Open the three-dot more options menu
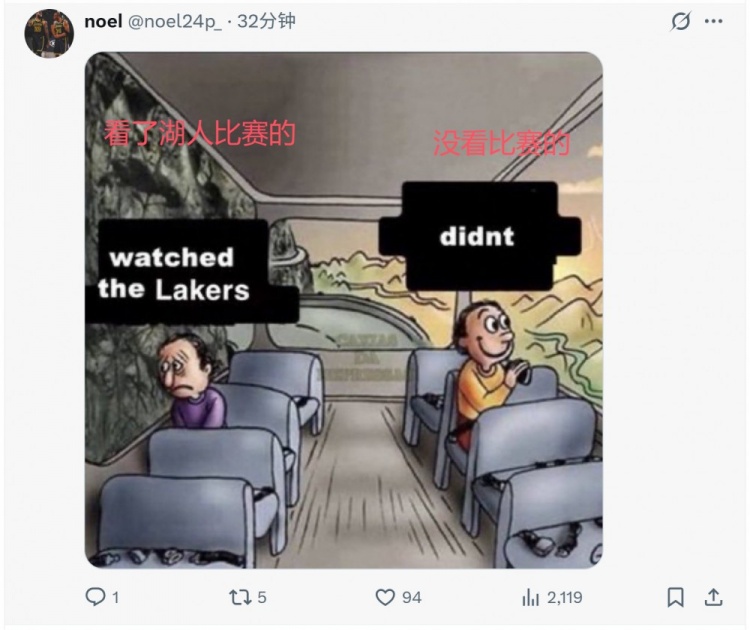 point(714,21)
